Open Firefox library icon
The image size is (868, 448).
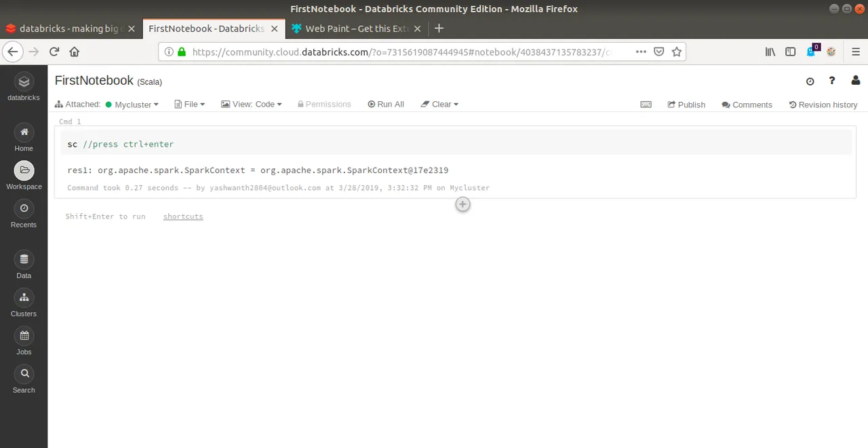[x=770, y=52]
